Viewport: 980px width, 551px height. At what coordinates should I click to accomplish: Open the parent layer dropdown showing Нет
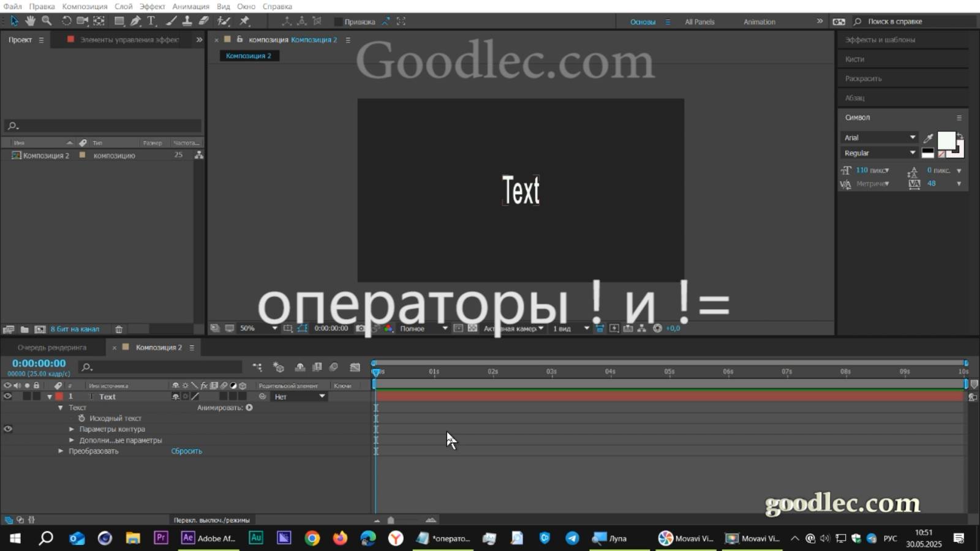click(298, 396)
